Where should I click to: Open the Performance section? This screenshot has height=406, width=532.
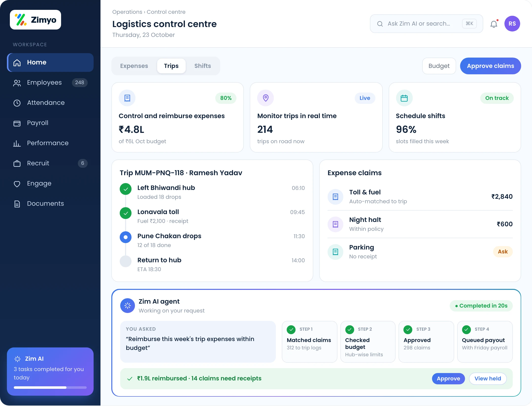coord(50,143)
